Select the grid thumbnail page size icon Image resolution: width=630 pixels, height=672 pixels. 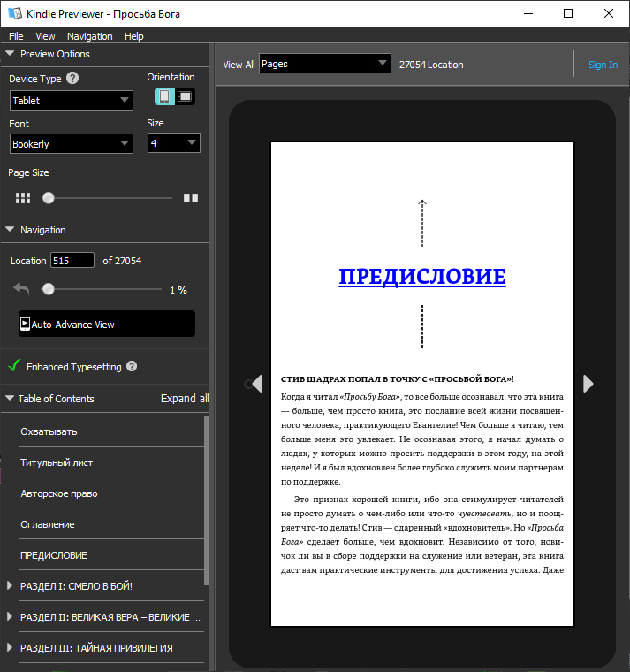(x=23, y=198)
